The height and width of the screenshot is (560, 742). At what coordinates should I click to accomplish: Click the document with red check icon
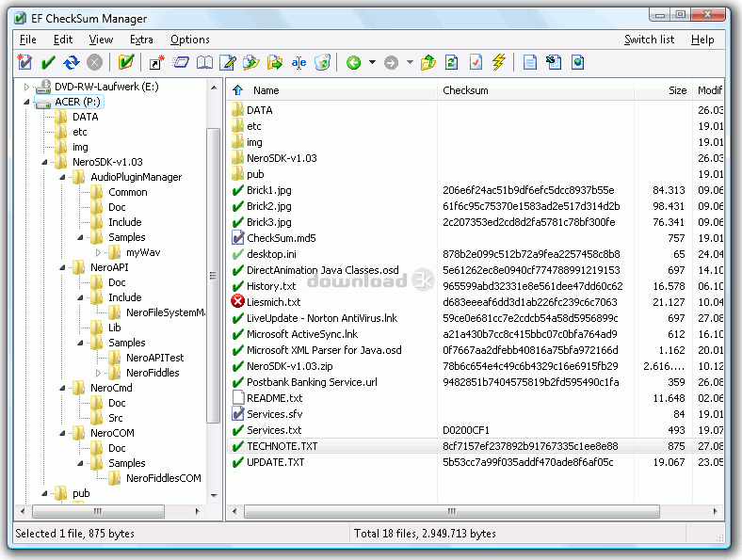pyautogui.click(x=476, y=62)
